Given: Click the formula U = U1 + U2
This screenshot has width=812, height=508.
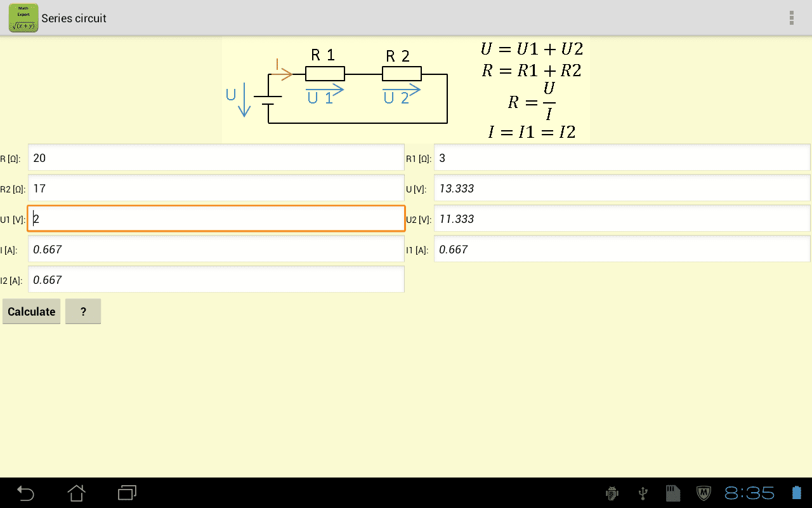Looking at the screenshot, I should coord(532,50).
